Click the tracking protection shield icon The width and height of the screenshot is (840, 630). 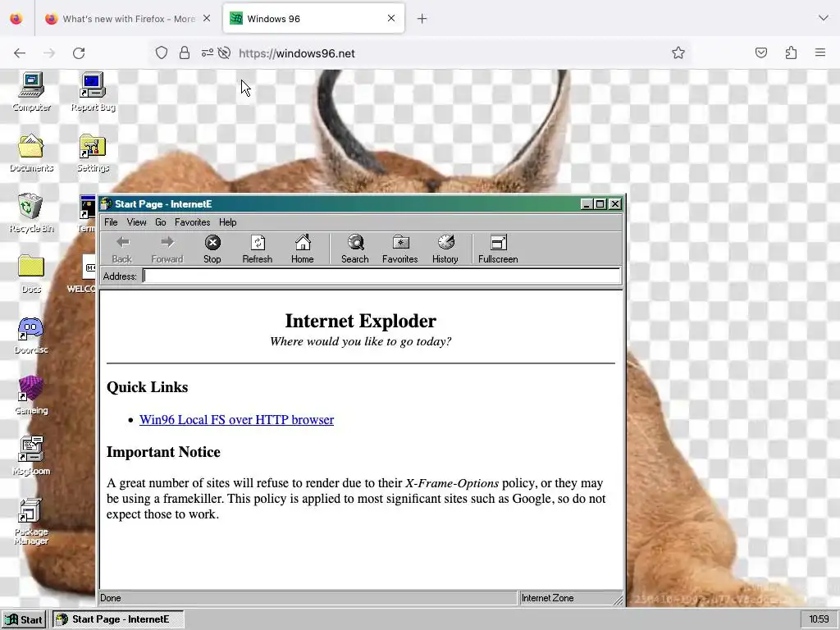(162, 53)
